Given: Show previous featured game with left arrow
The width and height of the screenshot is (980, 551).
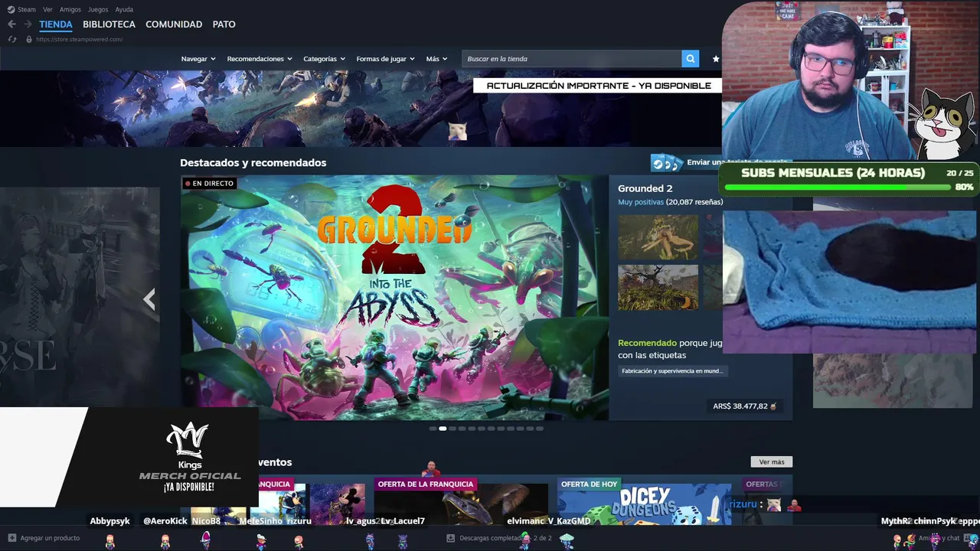Looking at the screenshot, I should 149,298.
